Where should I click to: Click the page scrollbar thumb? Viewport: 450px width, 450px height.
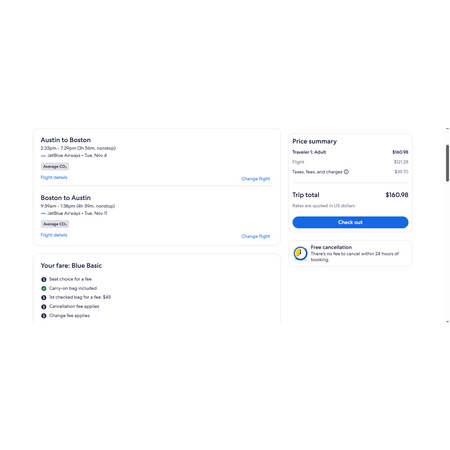tap(447, 163)
